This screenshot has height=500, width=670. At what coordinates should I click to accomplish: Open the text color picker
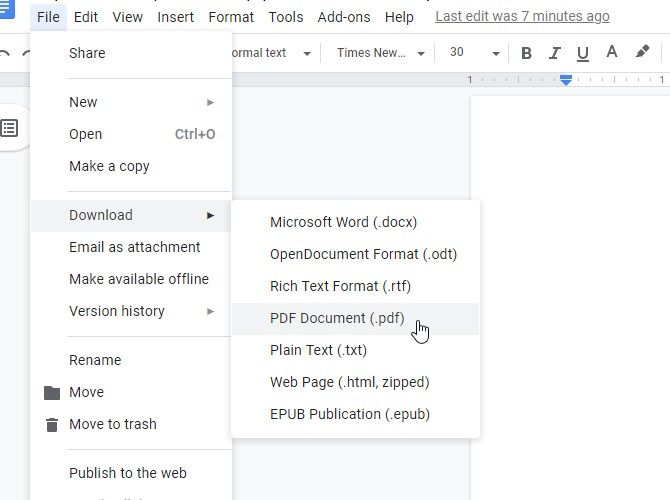click(612, 53)
